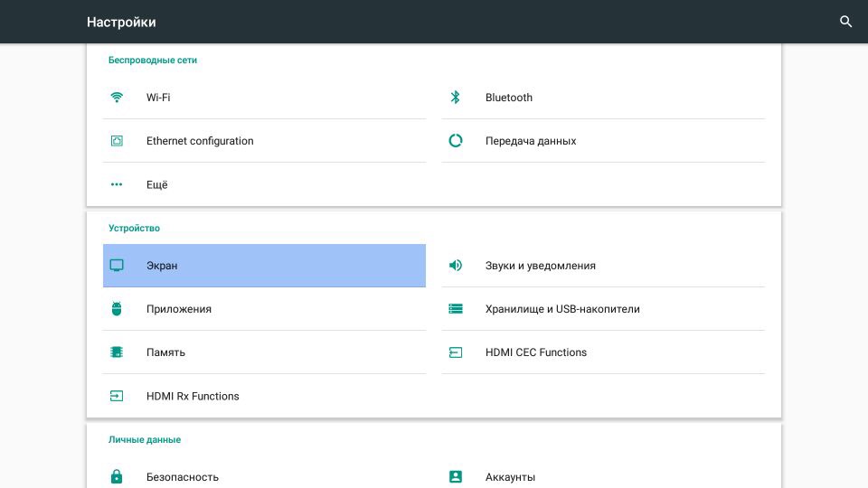Image resolution: width=868 pixels, height=488 pixels.
Task: Open HDMI Rx Functions settings
Action: tap(193, 396)
